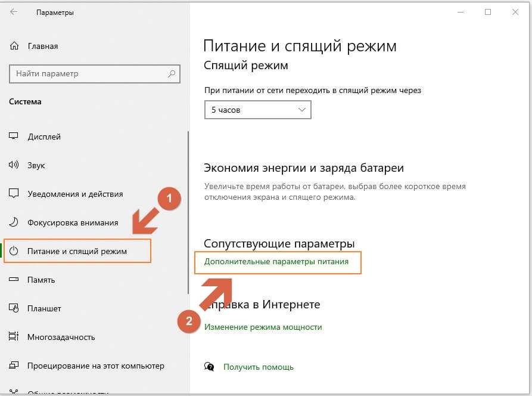The width and height of the screenshot is (532, 396).
Task: Click the Планшет tablet icon
Action: pyautogui.click(x=14, y=308)
